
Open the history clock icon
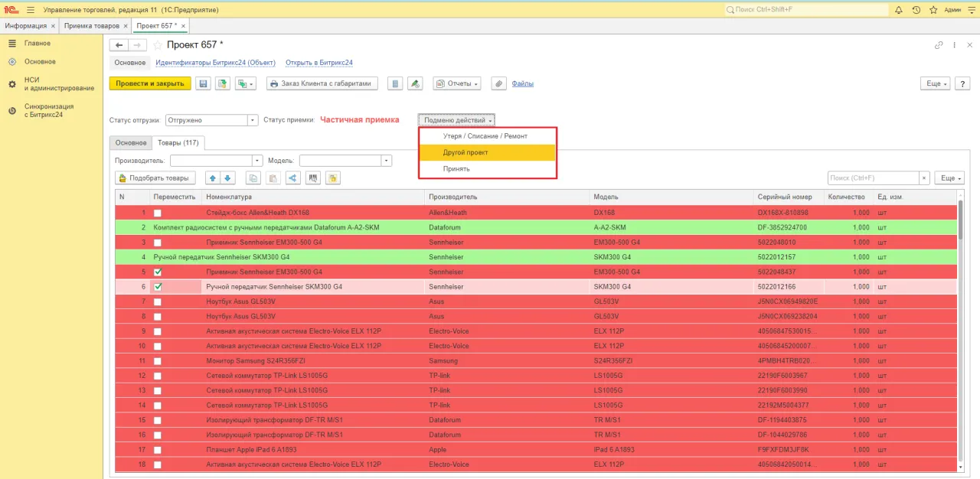915,10
